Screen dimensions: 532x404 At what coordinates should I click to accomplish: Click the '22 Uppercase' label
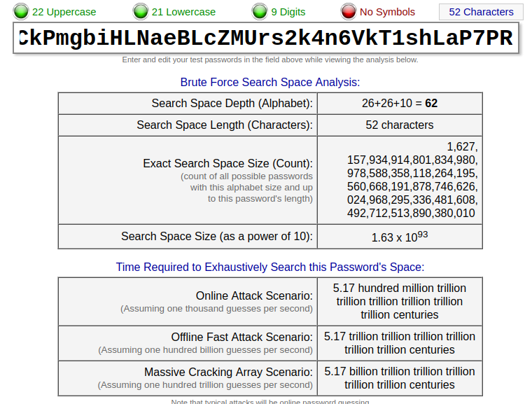64,12
